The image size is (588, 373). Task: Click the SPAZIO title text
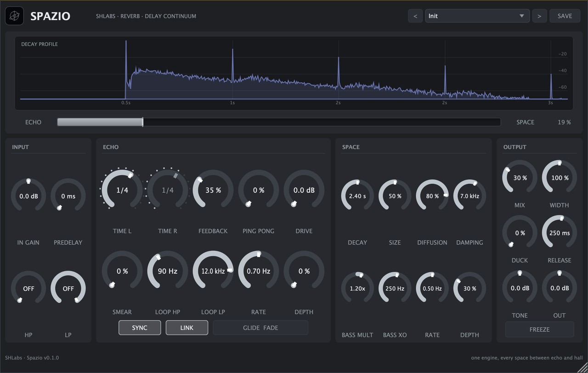point(50,16)
